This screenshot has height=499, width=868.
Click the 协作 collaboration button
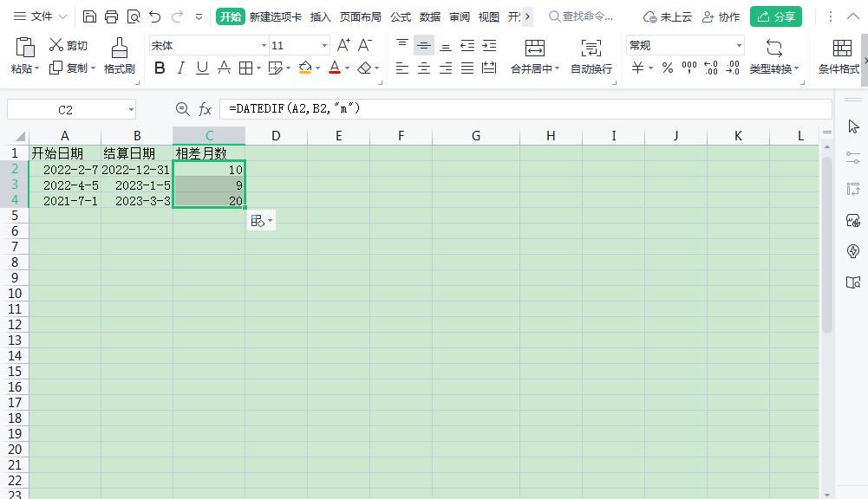(721, 17)
